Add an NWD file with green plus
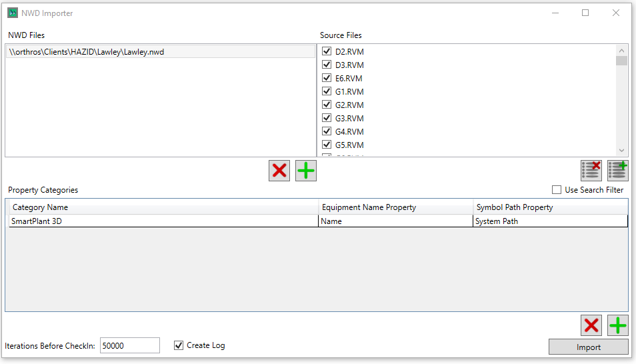 click(x=306, y=171)
